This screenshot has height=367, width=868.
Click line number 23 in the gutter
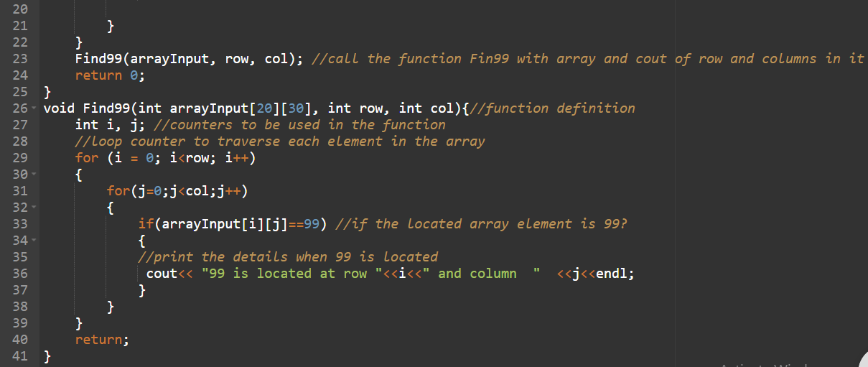coord(20,59)
